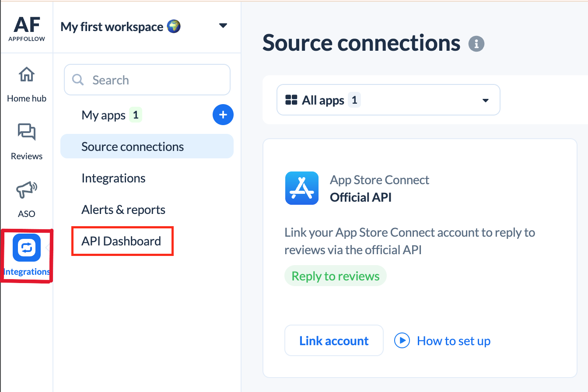Open the API Dashboard
Screen dimensions: 588x392
[x=121, y=241]
